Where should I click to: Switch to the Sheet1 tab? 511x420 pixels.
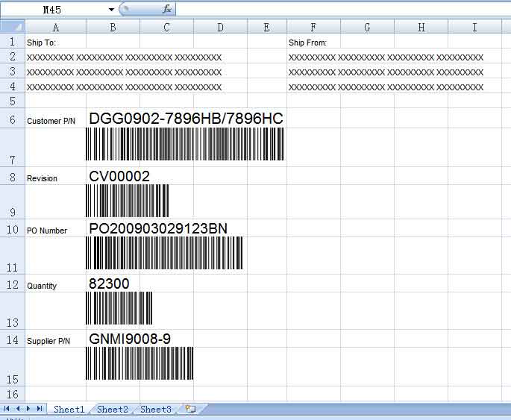(x=69, y=410)
